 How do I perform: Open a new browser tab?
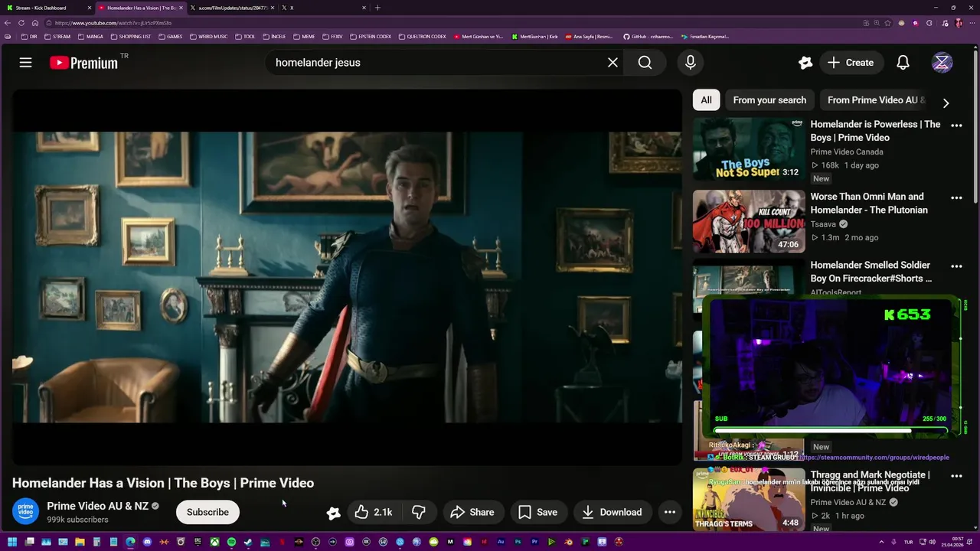point(377,8)
